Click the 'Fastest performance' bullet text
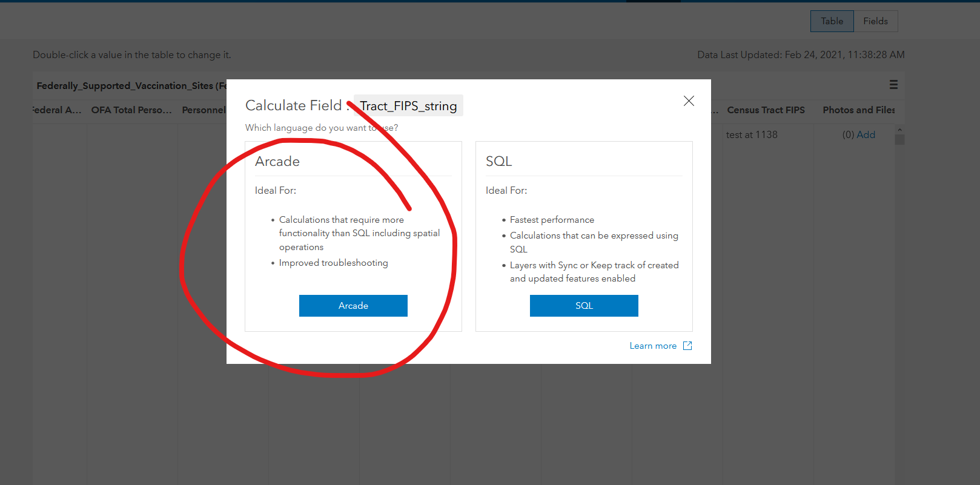The width and height of the screenshot is (980, 485). point(552,220)
